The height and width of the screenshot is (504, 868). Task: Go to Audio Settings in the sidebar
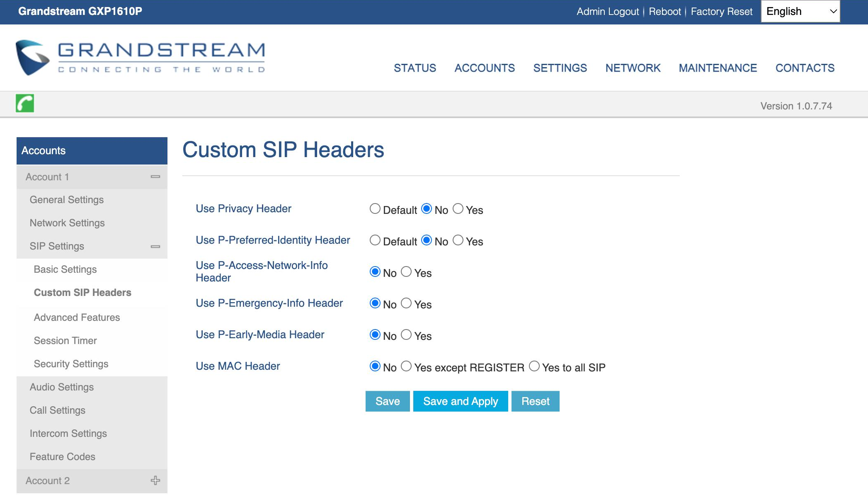click(62, 387)
